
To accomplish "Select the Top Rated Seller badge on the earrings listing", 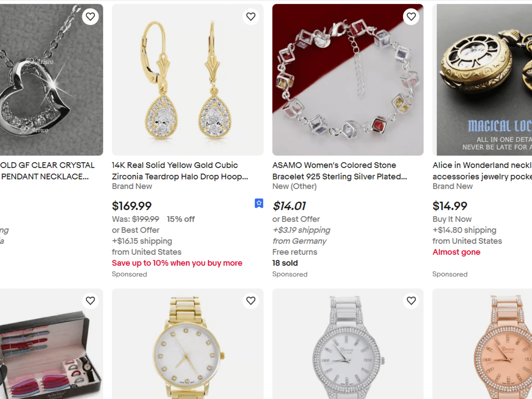I will [x=259, y=203].
